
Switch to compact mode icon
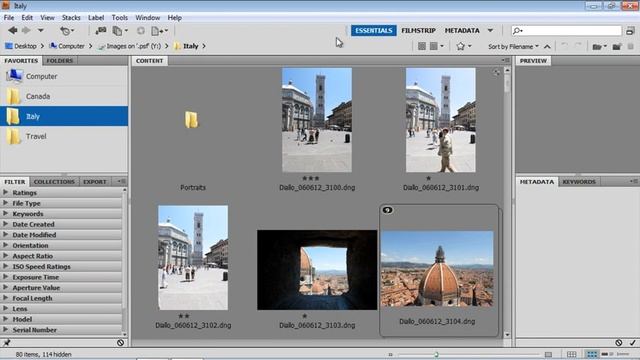coord(631,31)
